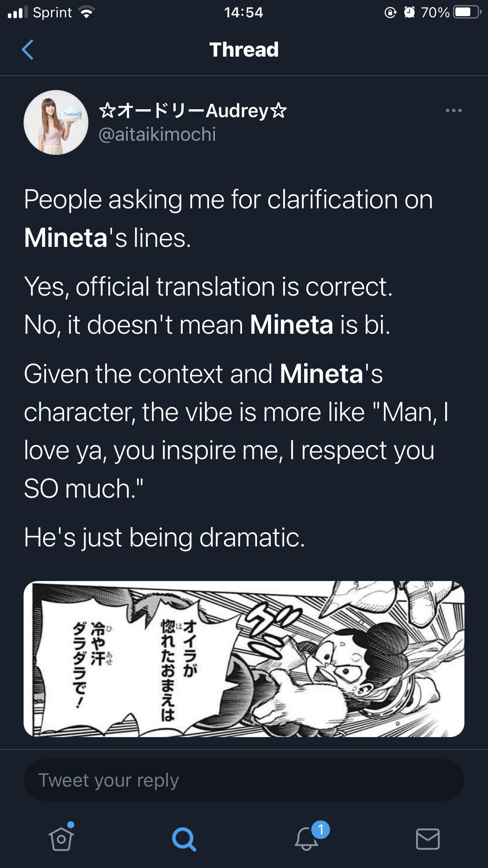The image size is (488, 868).
Task: Tap the Home tab icon
Action: tap(61, 839)
